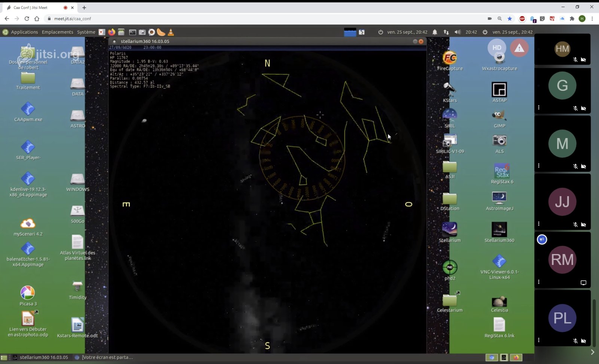Click the network up/down arrows indicator
The height and width of the screenshot is (364, 599).
coord(446,32)
